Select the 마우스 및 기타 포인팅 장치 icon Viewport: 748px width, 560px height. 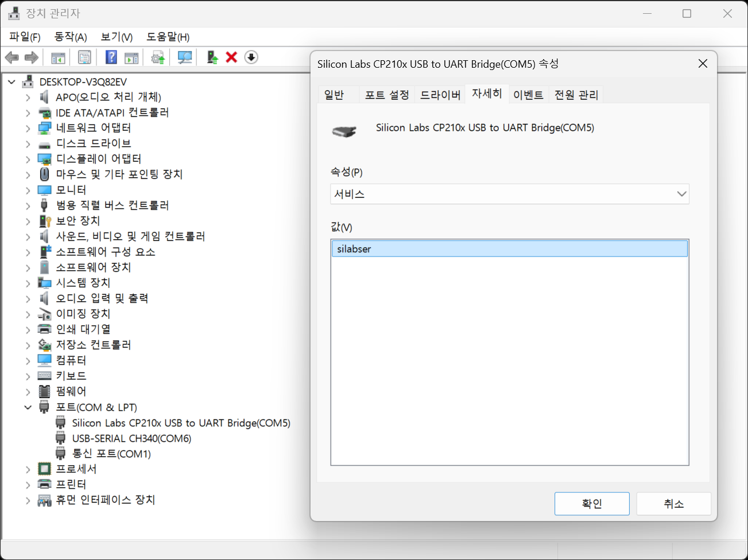44,174
